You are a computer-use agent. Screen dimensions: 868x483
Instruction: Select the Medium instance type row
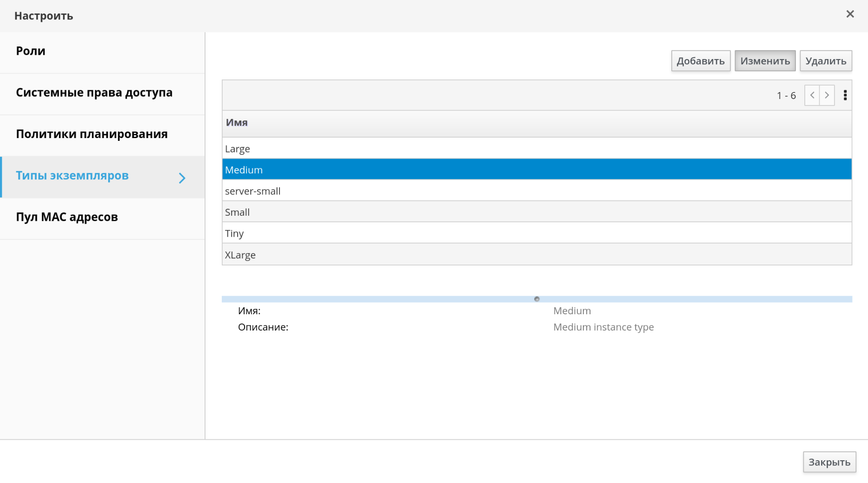[x=537, y=170]
